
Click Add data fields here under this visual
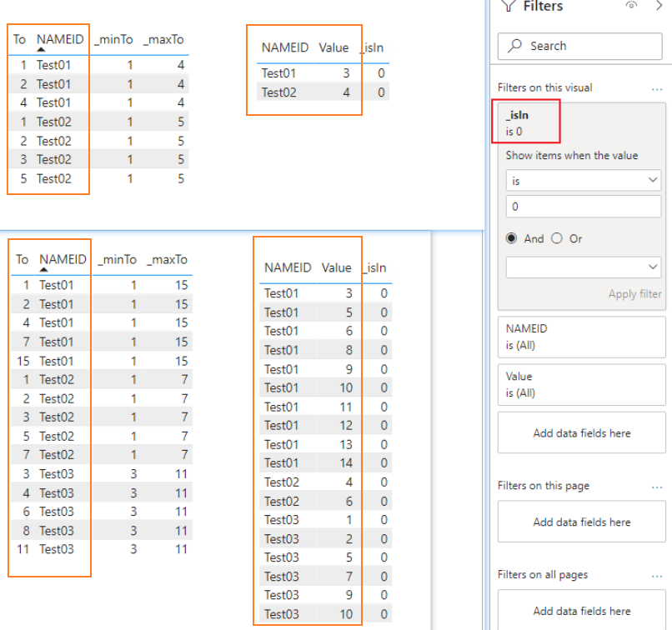click(x=582, y=432)
